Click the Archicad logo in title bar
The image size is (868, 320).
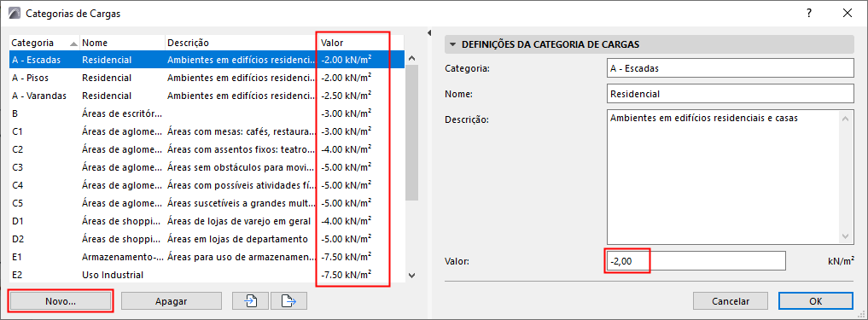tap(14, 14)
